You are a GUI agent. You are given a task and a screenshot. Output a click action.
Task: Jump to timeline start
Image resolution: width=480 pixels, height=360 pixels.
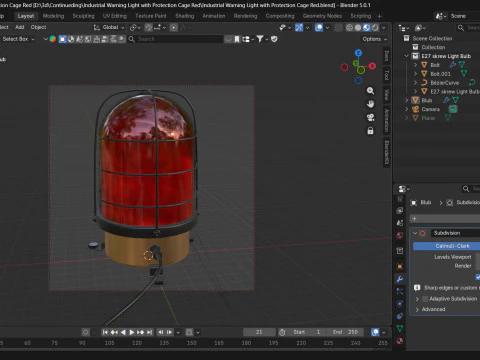point(105,332)
